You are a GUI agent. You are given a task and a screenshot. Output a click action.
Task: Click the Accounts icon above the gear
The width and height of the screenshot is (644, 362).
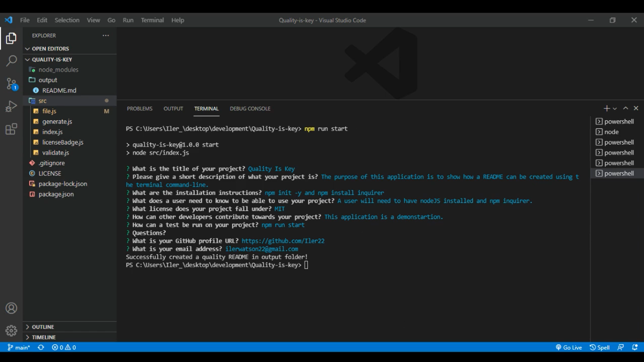pyautogui.click(x=11, y=308)
